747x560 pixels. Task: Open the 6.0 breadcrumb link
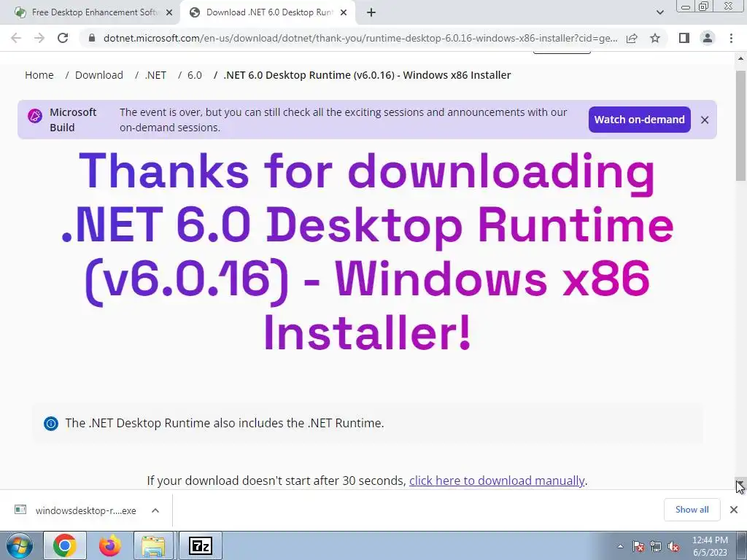[x=194, y=75]
